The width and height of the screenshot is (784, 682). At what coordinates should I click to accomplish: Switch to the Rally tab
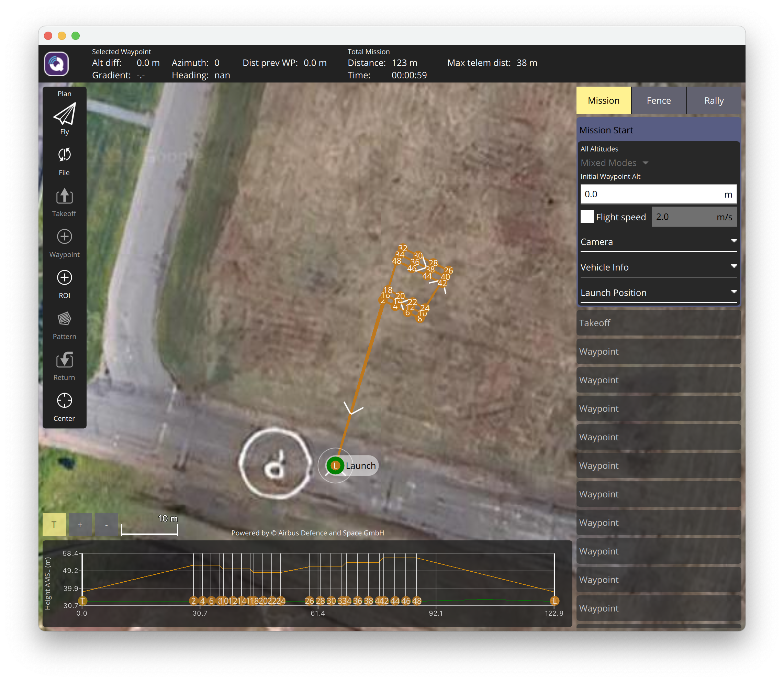714,100
